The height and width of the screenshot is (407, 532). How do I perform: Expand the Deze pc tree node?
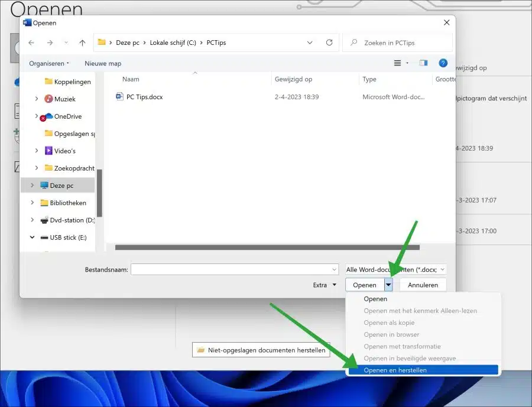tap(32, 185)
